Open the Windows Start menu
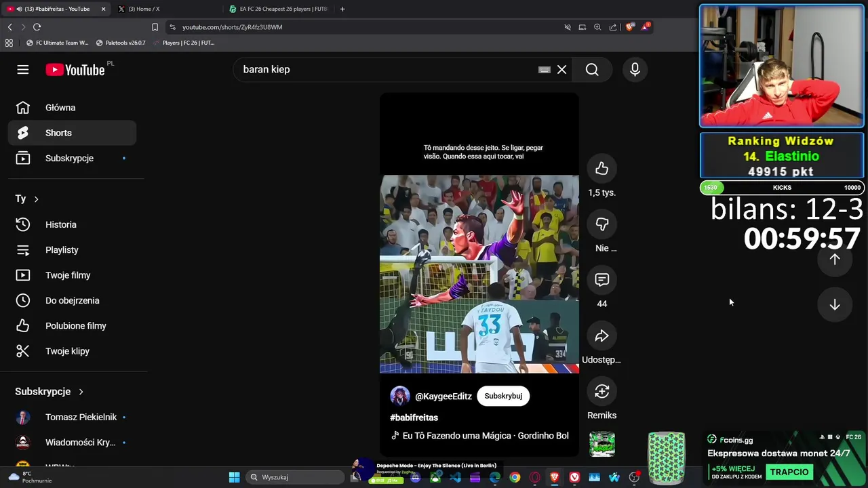 point(234,477)
